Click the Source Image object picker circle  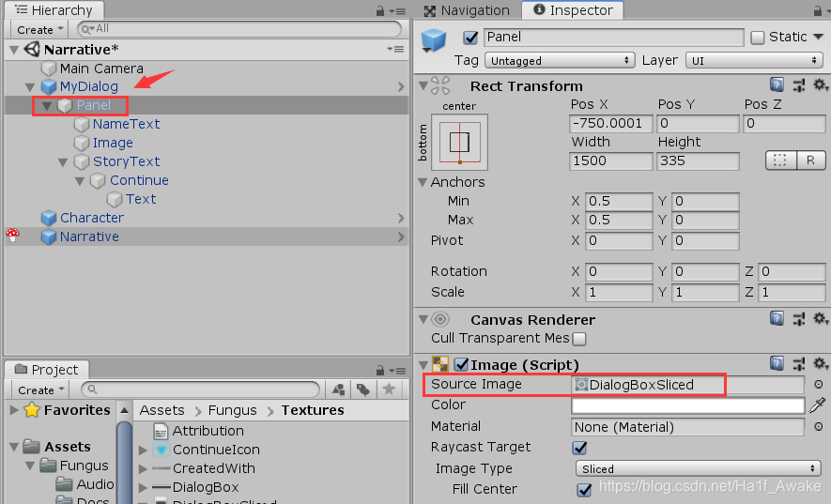coord(818,384)
